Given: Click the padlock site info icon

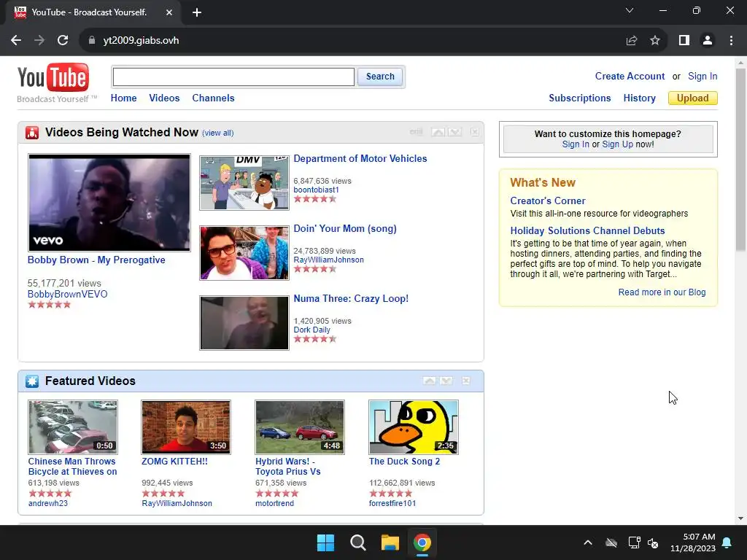Looking at the screenshot, I should pos(92,41).
